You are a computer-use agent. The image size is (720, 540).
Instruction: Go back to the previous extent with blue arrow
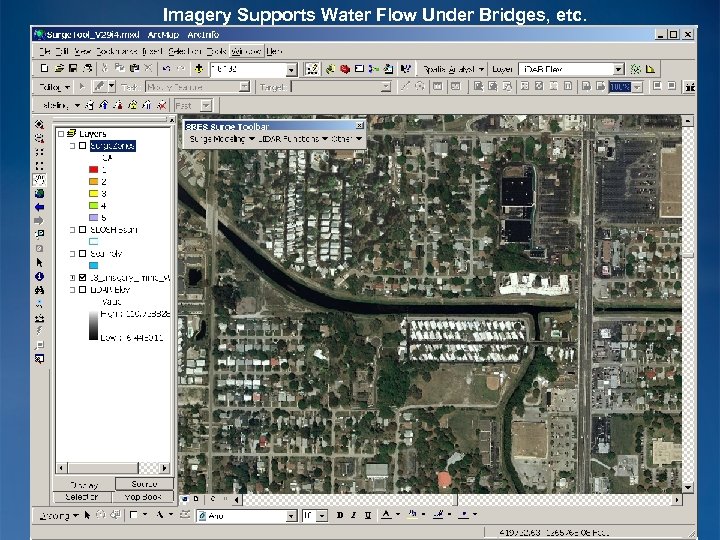coord(39,207)
